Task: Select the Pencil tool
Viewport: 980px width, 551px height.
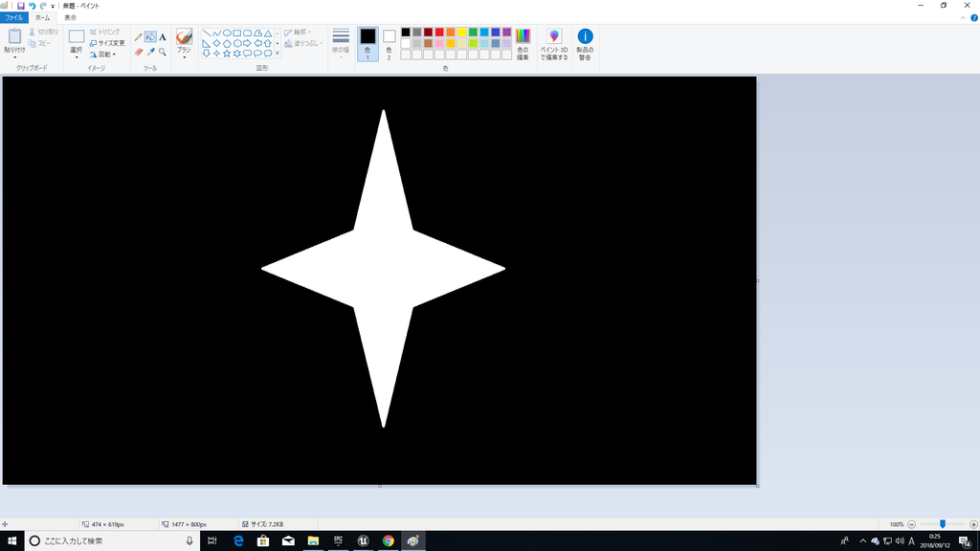Action: coord(139,36)
